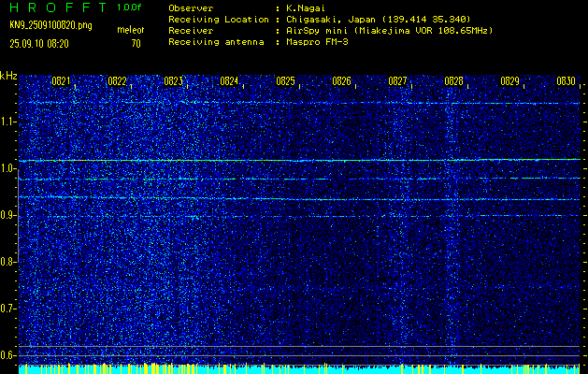Viewport: 588px width, 374px height.
Task: Click the 0830 time marker
Action: click(x=566, y=81)
